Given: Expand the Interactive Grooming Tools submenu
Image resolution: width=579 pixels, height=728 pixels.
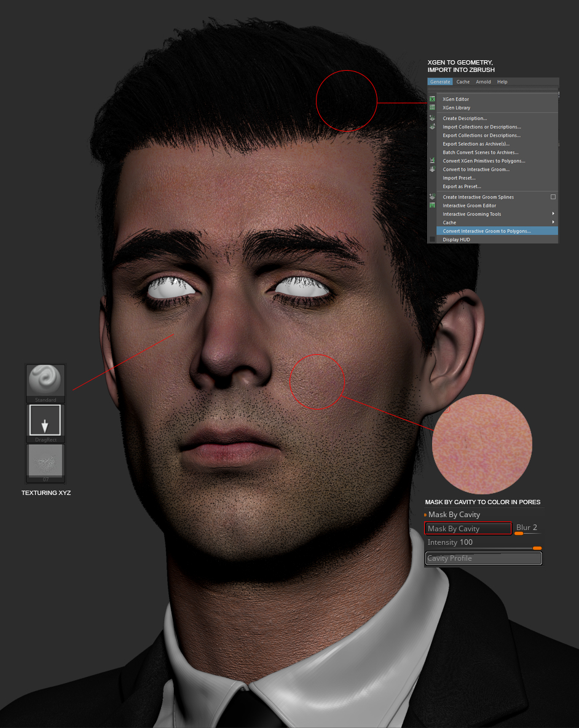Looking at the screenshot, I should (x=553, y=213).
